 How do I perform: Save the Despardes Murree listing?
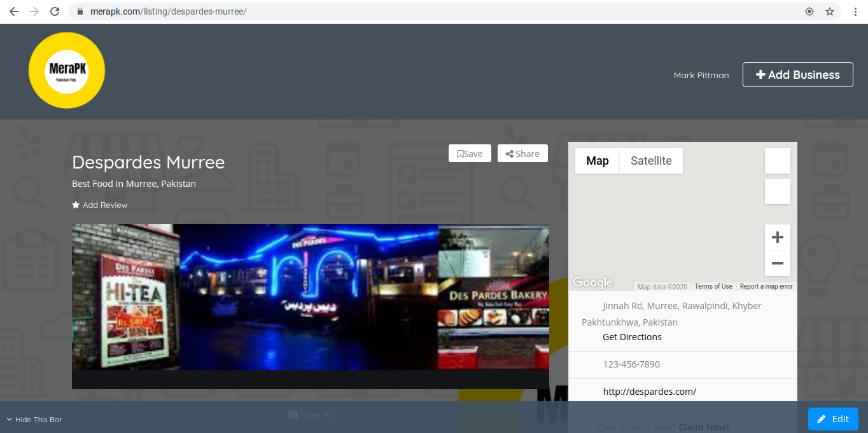coord(470,153)
